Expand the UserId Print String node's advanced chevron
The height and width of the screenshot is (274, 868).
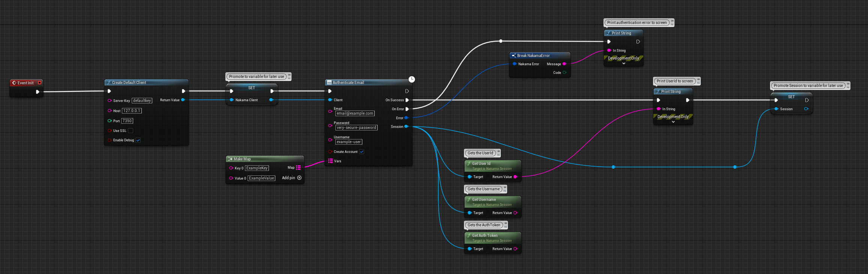click(673, 122)
